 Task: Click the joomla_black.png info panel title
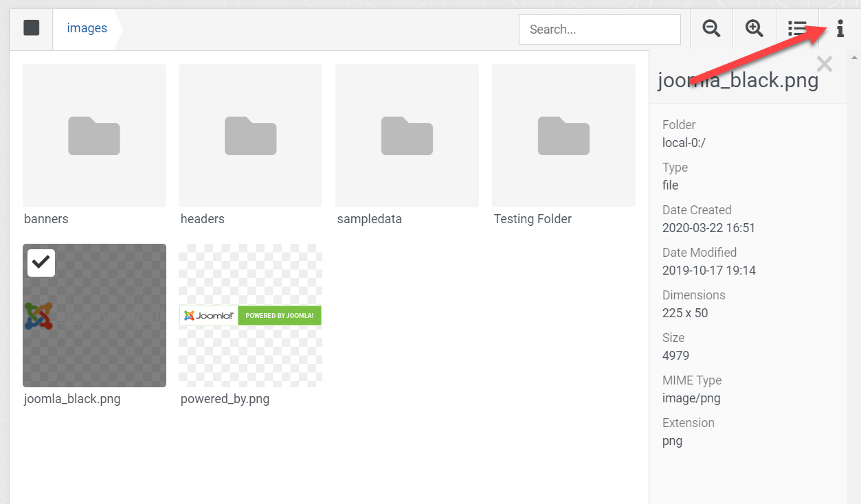[738, 80]
